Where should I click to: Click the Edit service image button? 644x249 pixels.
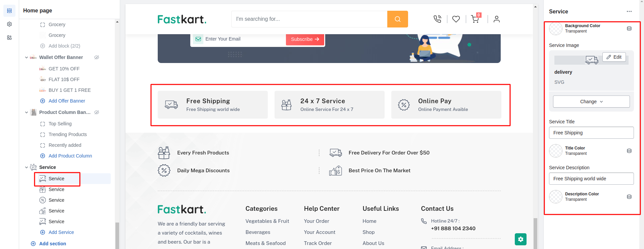(x=614, y=57)
